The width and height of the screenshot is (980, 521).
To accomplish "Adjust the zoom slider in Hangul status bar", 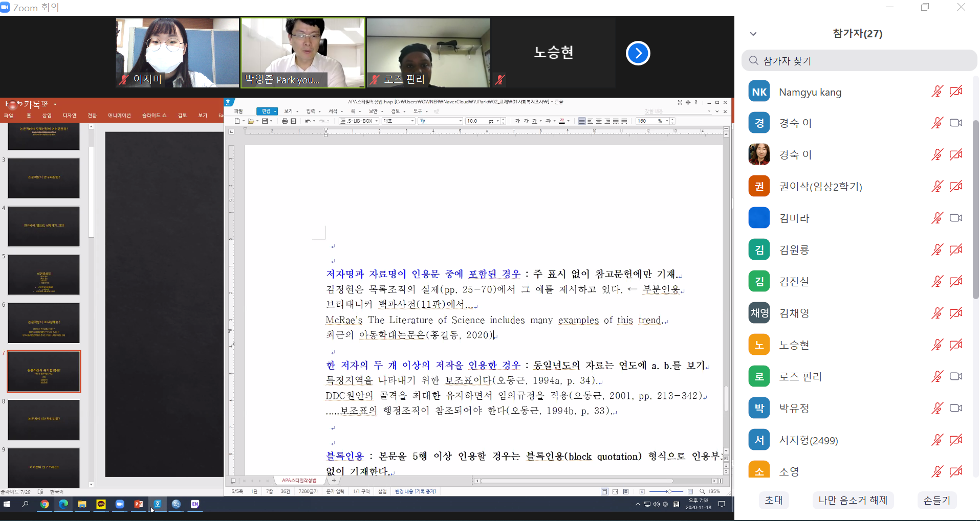I will pyautogui.click(x=668, y=491).
